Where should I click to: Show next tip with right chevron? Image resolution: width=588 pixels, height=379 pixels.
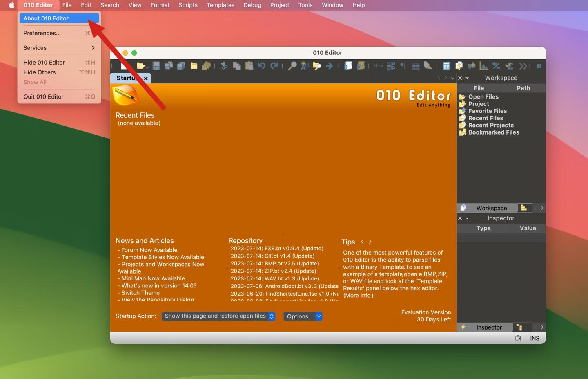[x=370, y=242]
